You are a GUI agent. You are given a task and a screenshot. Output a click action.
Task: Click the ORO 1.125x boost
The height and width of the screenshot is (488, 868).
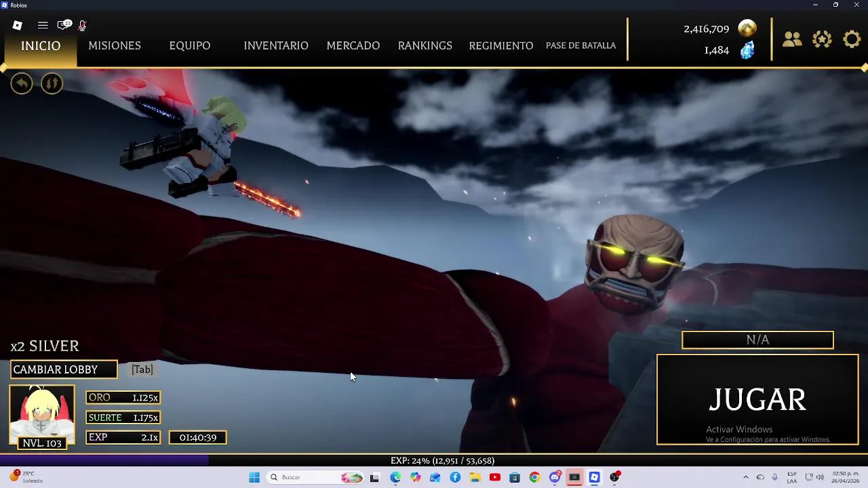tap(123, 398)
